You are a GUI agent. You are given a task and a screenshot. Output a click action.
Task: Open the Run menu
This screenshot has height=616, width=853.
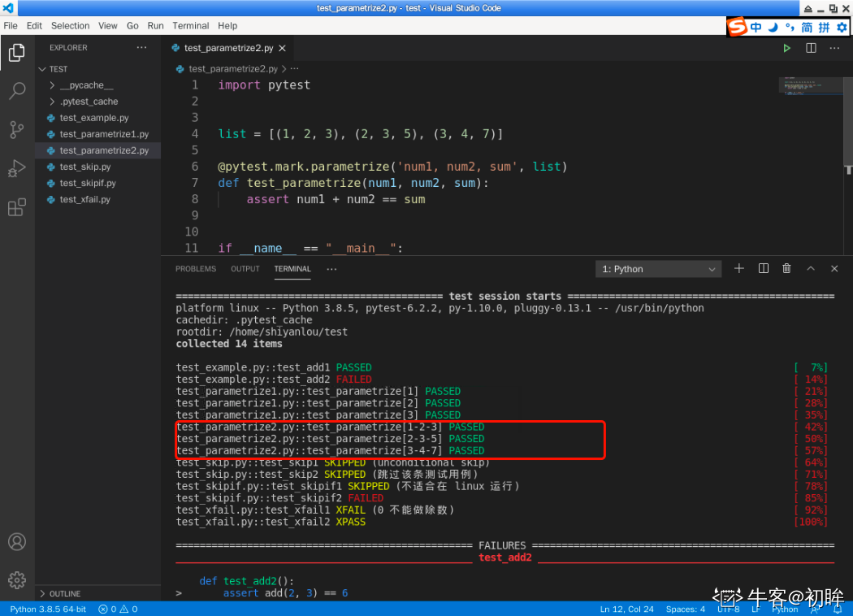pos(156,25)
